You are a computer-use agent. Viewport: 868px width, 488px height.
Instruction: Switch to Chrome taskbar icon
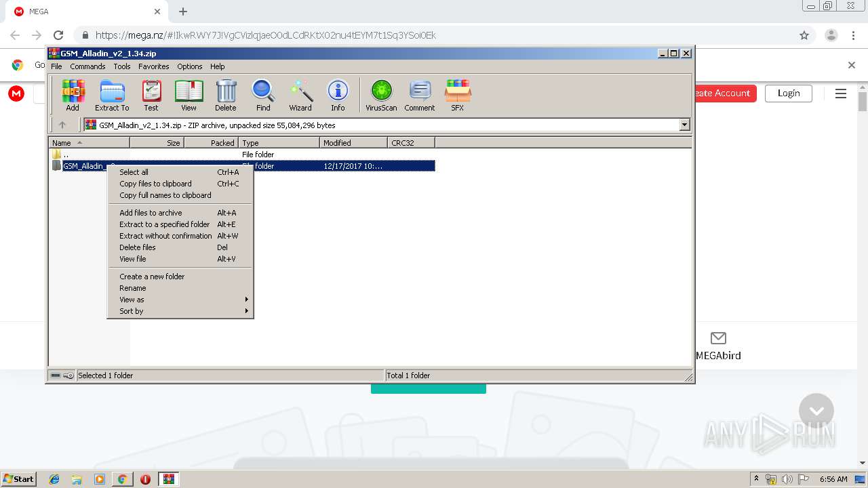click(x=122, y=479)
